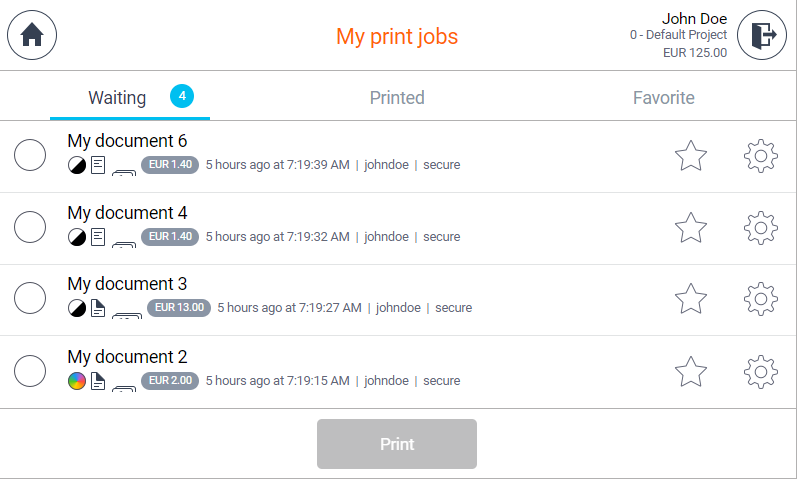Image resolution: width=799 pixels, height=481 pixels.
Task: Select My document 4 radio circle
Action: 30,228
